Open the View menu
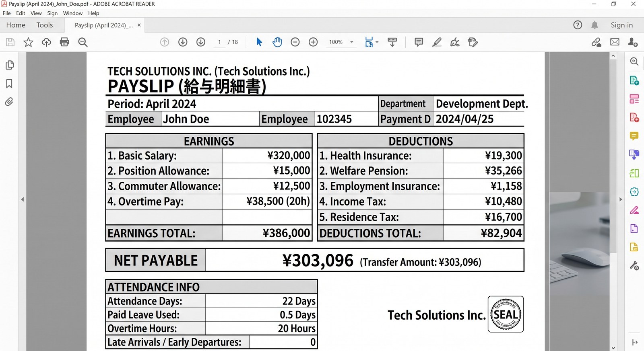 (36, 13)
